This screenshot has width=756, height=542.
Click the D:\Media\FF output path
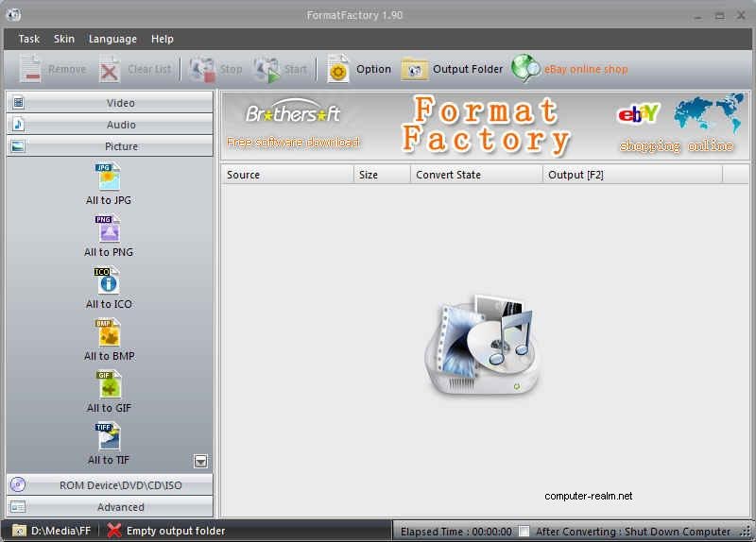tap(60, 531)
